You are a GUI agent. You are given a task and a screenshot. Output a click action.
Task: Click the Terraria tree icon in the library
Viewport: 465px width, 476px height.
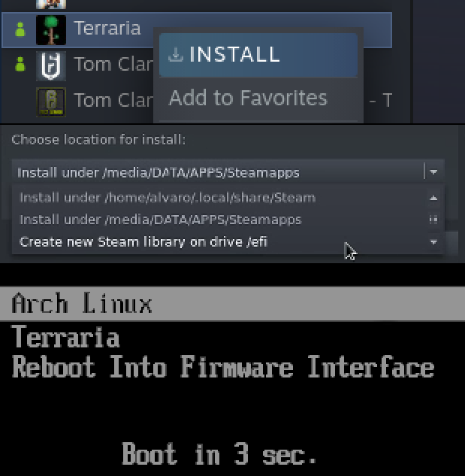point(51,29)
